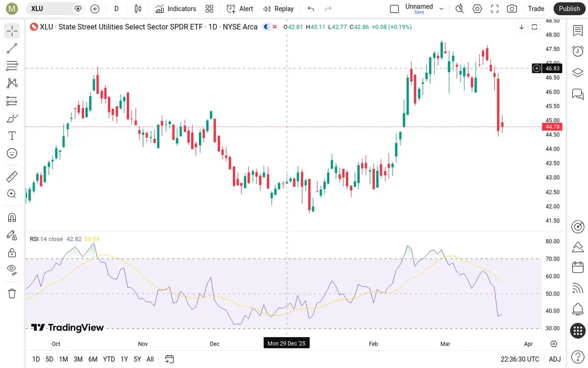Select the 5D time range
Viewport: 588px width, 368px height.
coord(49,359)
